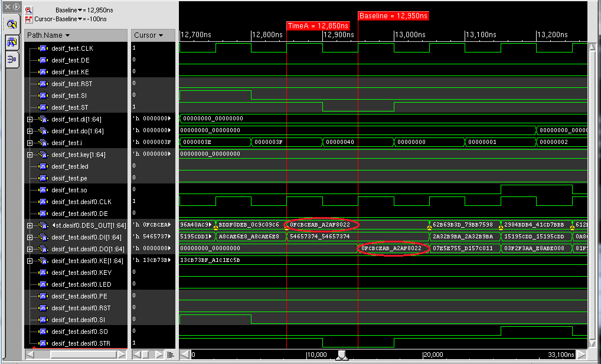Expand the desif_test.desif0.DO[1:64] bus
Image resolution: width=601 pixels, height=364 pixels.
click(30, 250)
